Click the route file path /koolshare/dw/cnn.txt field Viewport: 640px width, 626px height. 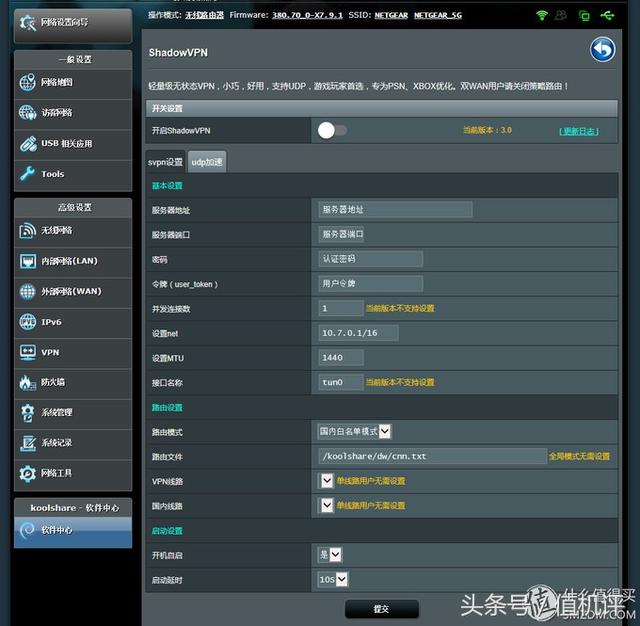(432, 456)
